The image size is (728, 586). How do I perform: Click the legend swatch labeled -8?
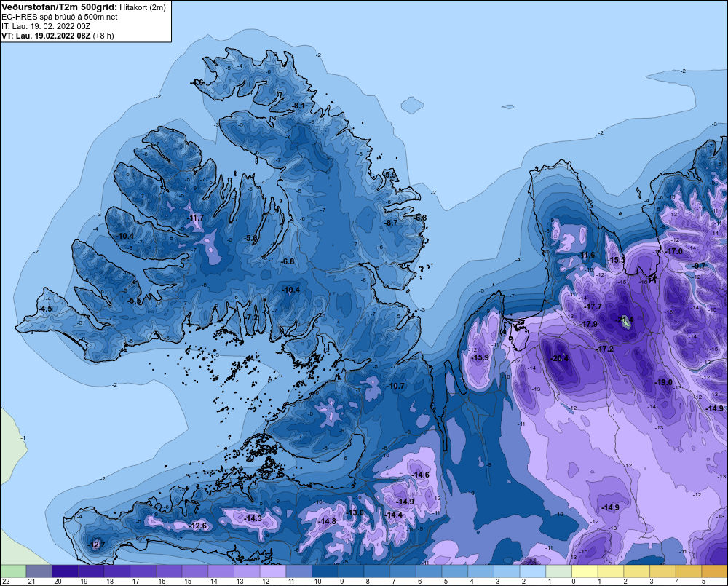[x=377, y=571]
